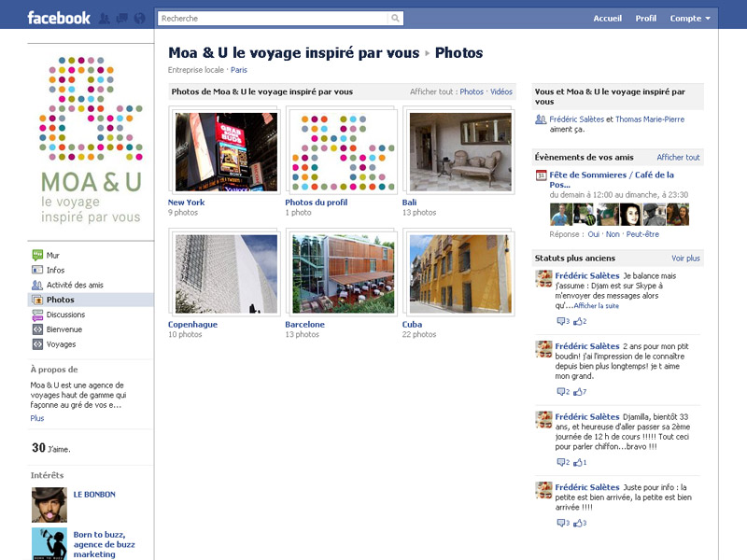Image resolution: width=747 pixels, height=560 pixels.
Task: Open the Barcelone album thumbnail
Action: (x=344, y=273)
